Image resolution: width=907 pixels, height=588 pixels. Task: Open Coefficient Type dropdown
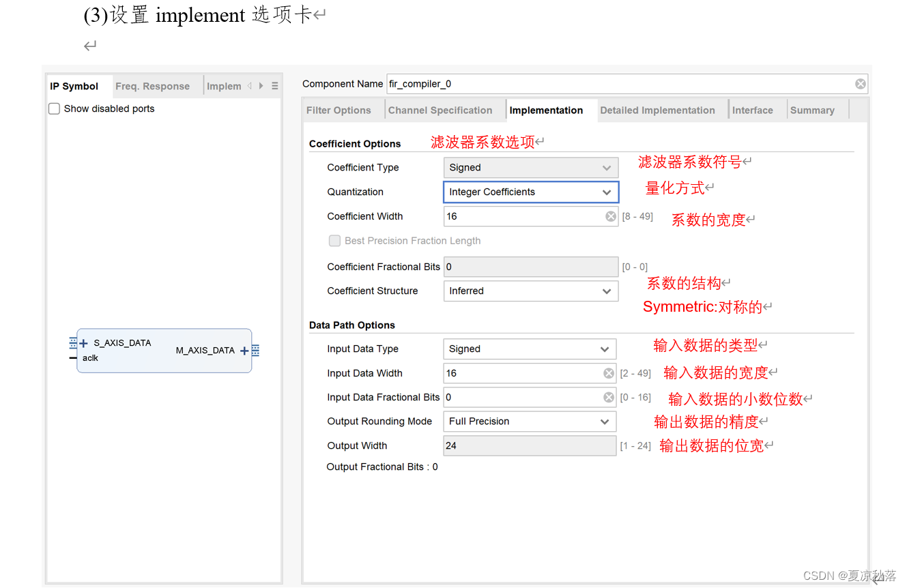[x=531, y=168]
